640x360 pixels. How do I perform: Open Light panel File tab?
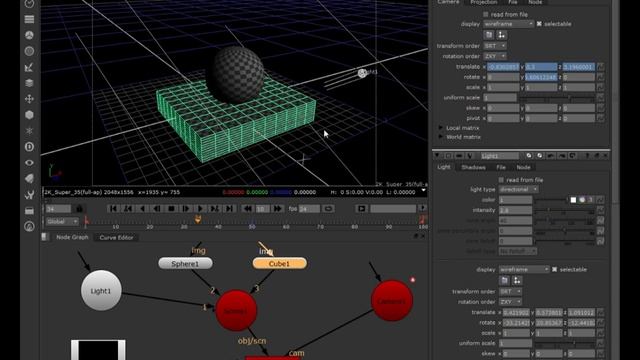click(x=501, y=167)
